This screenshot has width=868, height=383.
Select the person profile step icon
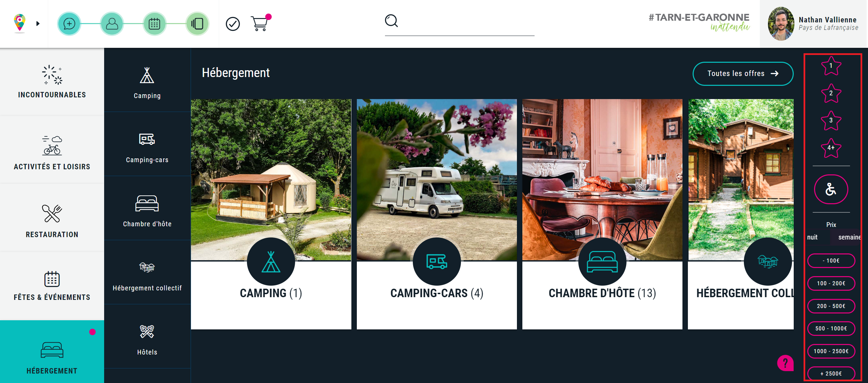(x=112, y=24)
